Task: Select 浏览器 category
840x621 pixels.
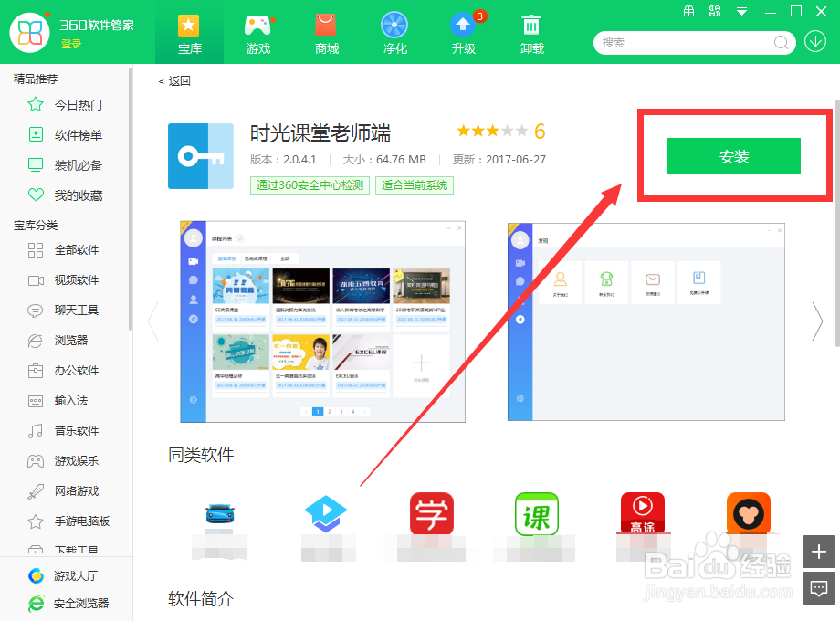Action: 58,341
